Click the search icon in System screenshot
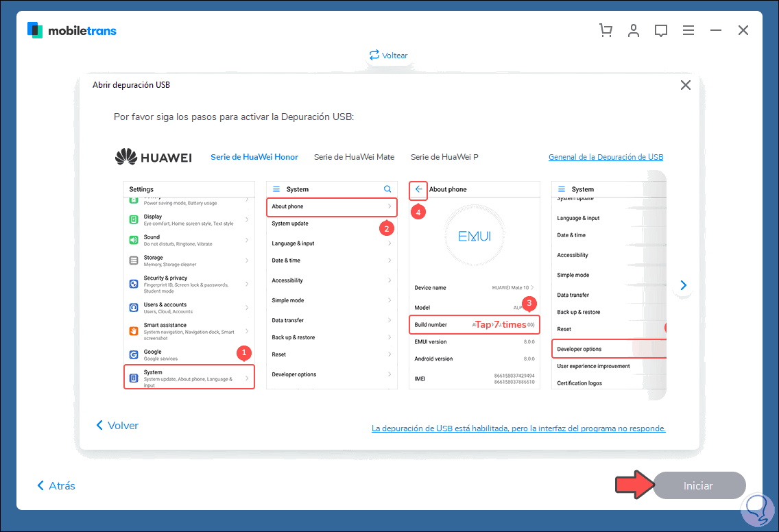 point(387,189)
